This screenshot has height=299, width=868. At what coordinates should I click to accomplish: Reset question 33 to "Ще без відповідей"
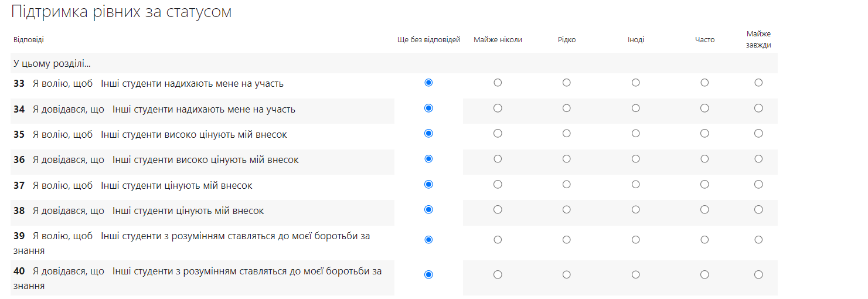click(428, 83)
